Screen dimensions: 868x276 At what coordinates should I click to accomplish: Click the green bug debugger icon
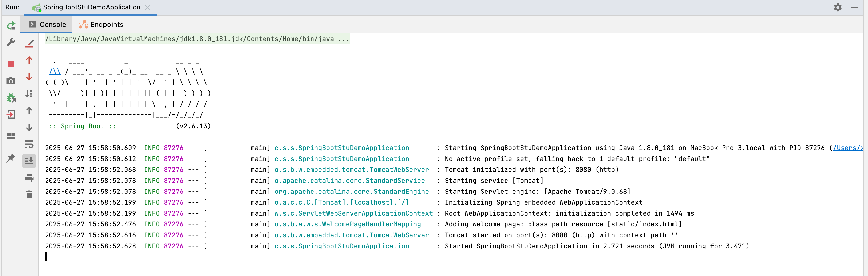pyautogui.click(x=11, y=98)
